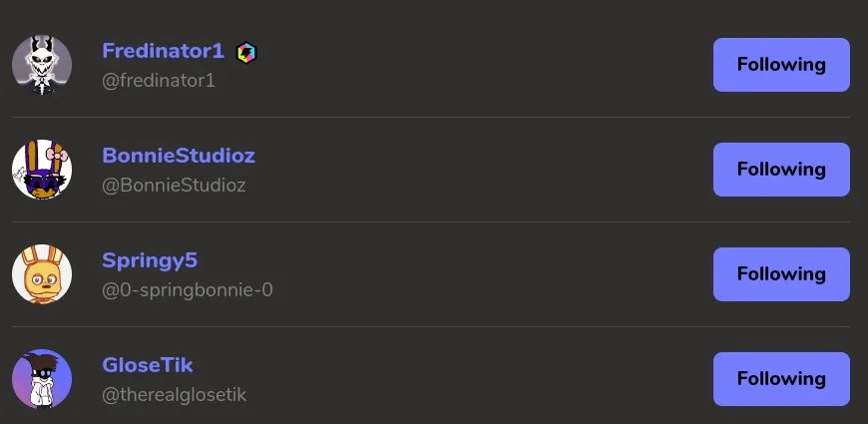Toggle the Following button for Springy5
This screenshot has width=868, height=424.
coord(781,274)
